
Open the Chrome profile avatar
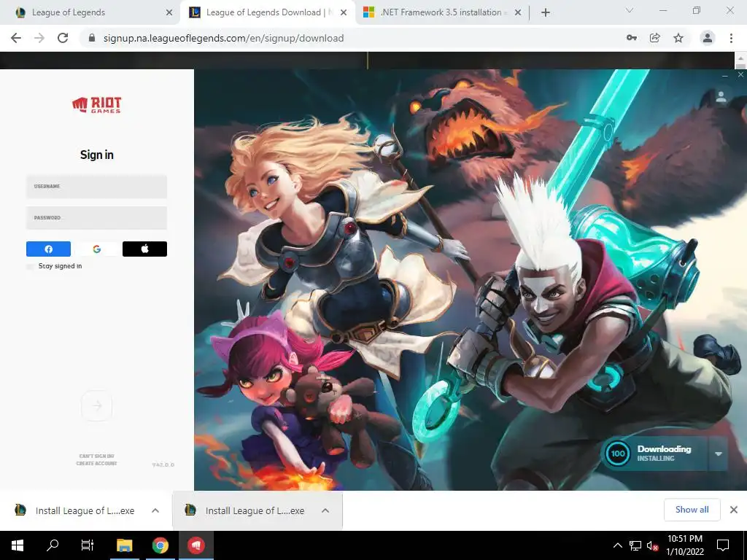coord(708,38)
